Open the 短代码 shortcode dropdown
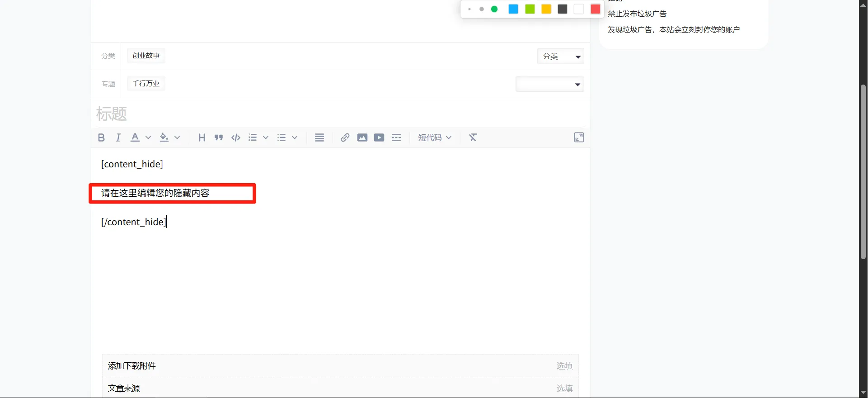The image size is (868, 398). [x=435, y=137]
